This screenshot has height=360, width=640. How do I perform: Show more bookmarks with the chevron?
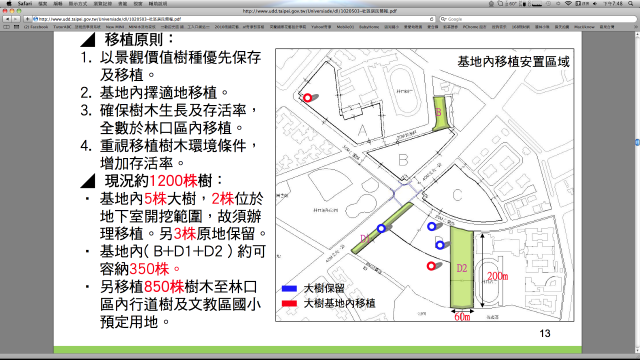click(x=636, y=27)
